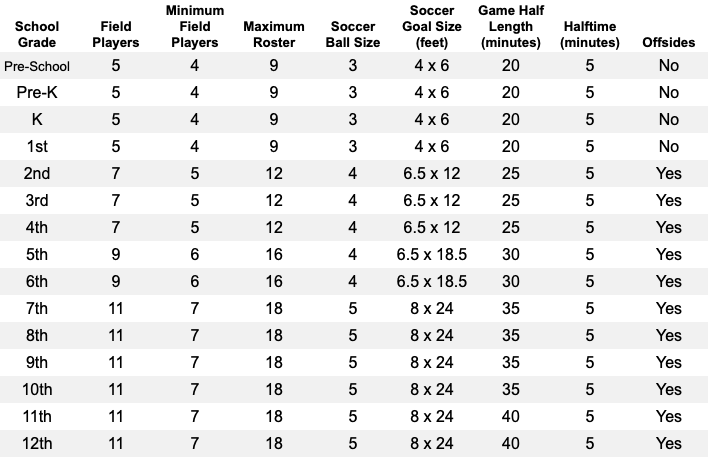This screenshot has width=708, height=460.
Task: Select the 7th grade row label
Action: pos(37,309)
